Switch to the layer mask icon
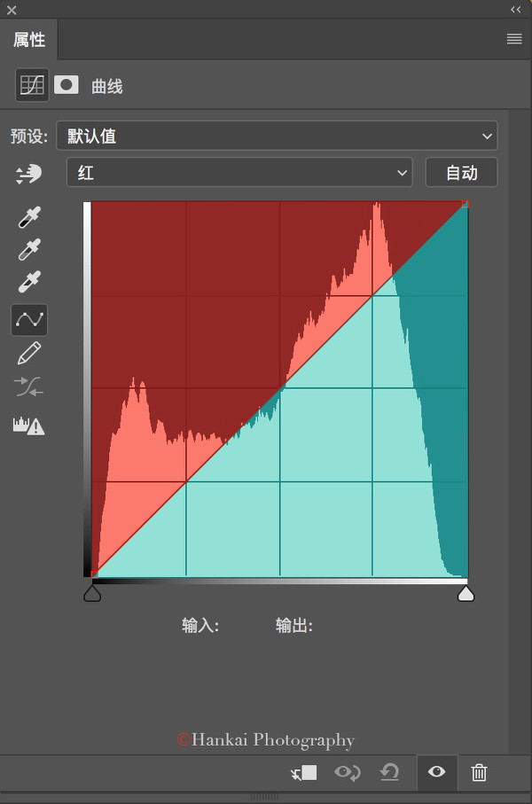532x804 pixels. click(66, 84)
